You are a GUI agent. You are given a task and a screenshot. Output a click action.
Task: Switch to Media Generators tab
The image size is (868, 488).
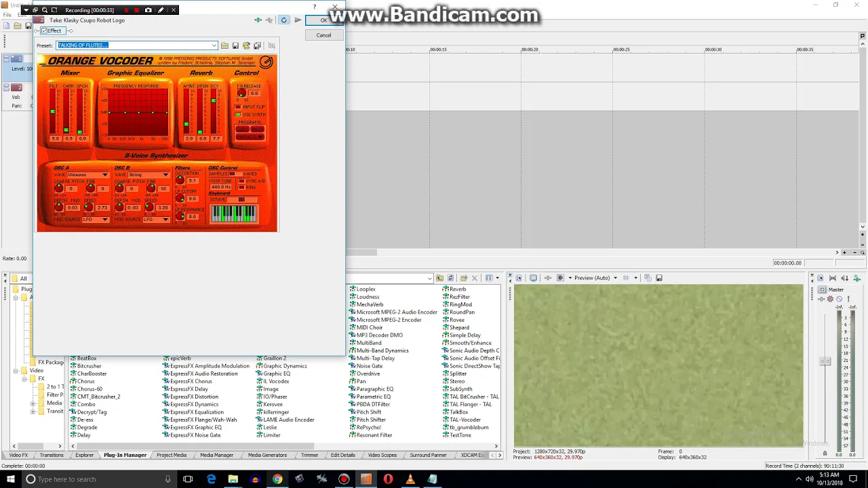[267, 455]
